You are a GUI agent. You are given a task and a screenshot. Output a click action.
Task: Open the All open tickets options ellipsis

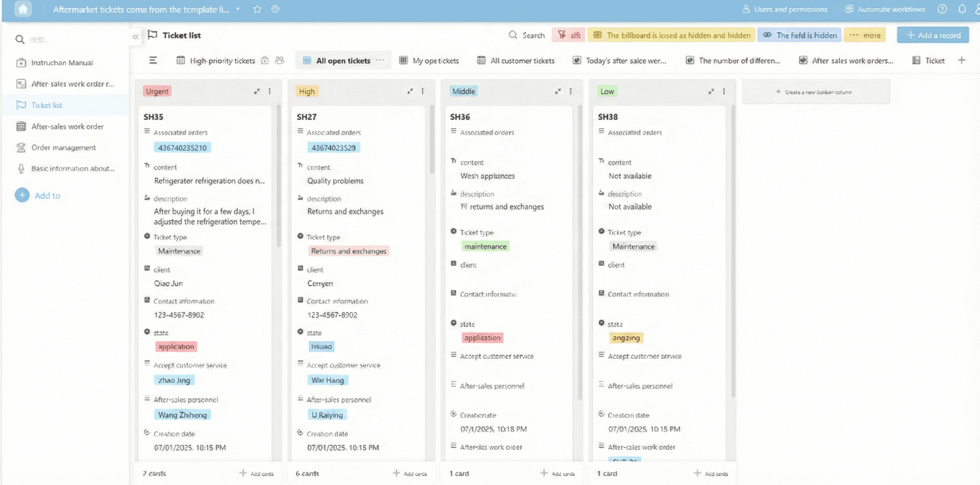point(380,61)
